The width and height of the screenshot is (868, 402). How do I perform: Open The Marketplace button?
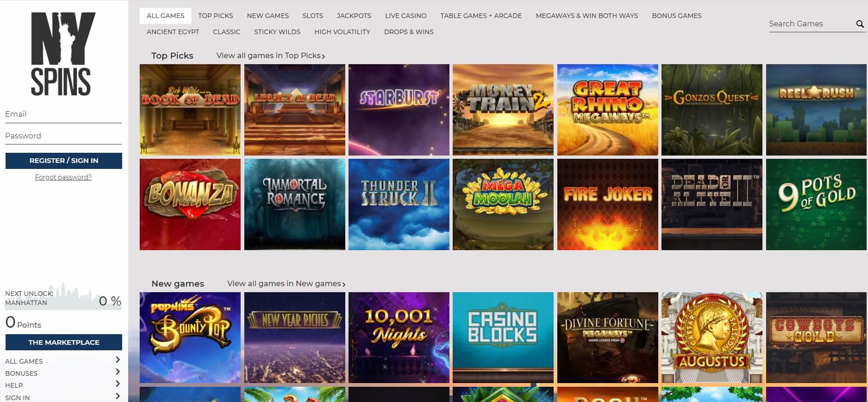(64, 342)
